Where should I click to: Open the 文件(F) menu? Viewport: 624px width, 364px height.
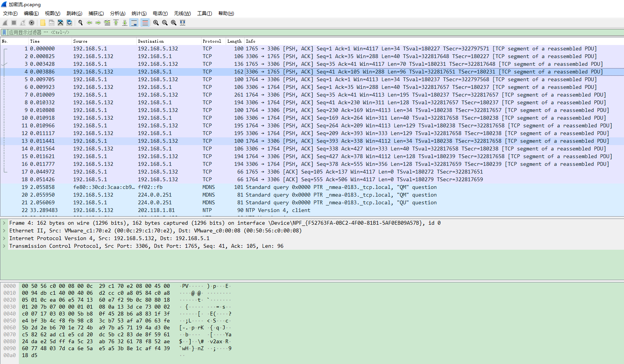10,13
